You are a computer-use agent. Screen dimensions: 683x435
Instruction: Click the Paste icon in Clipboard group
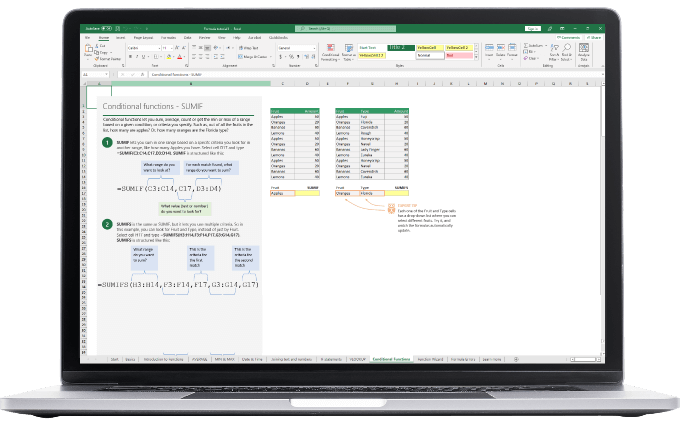pos(88,48)
